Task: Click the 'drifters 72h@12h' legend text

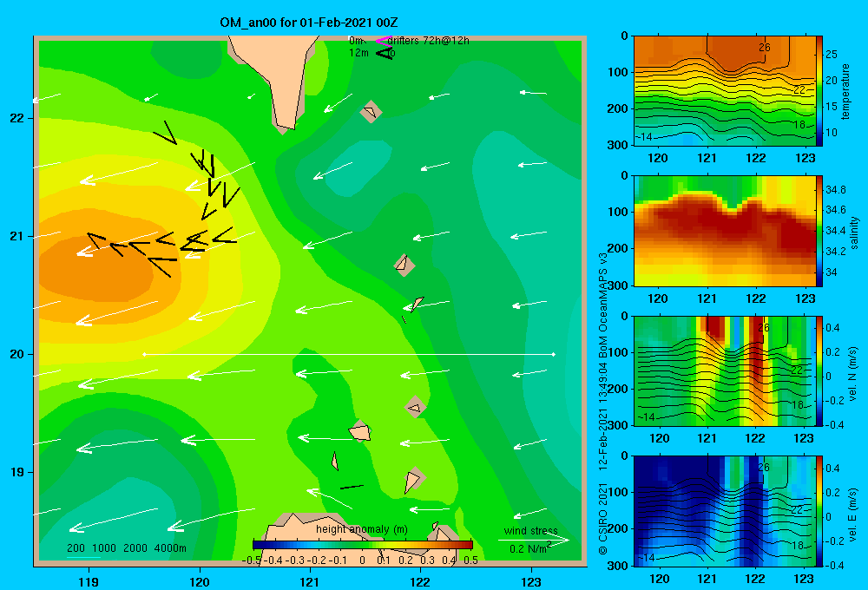Action: pyautogui.click(x=429, y=41)
